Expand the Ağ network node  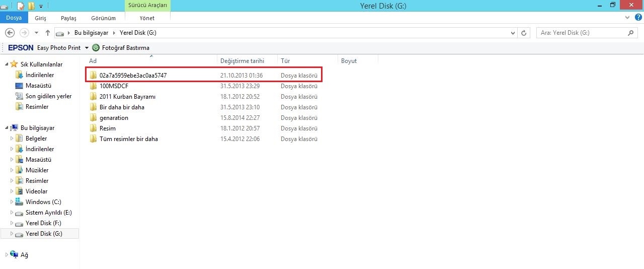tap(7, 254)
